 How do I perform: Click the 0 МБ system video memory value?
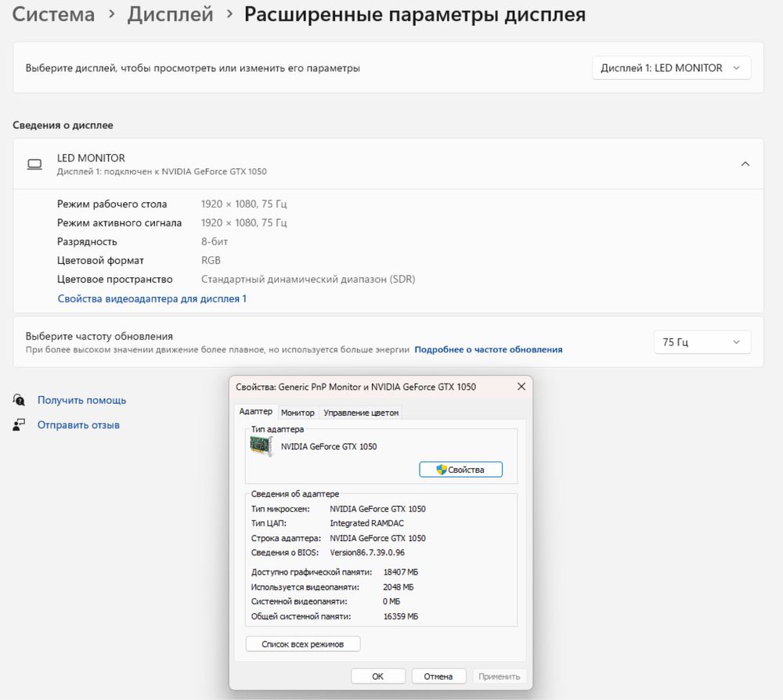(391, 601)
